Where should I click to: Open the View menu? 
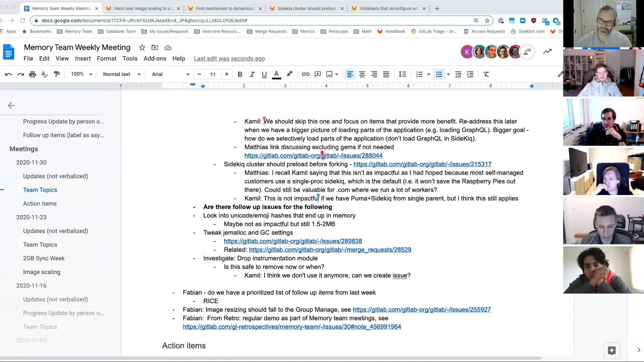click(62, 59)
